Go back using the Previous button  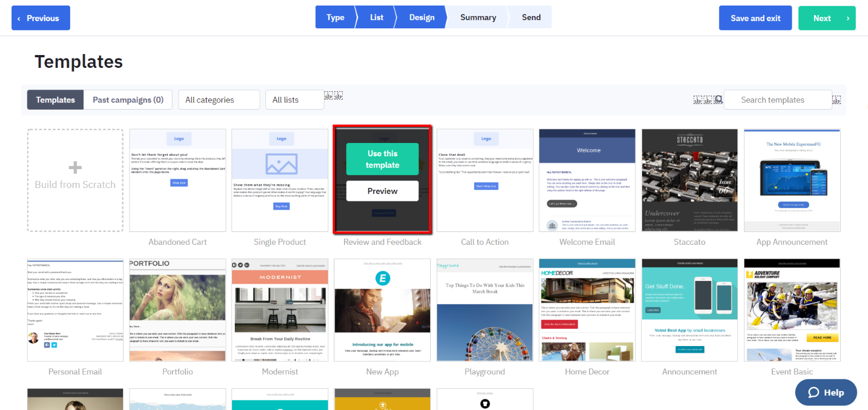tap(40, 17)
